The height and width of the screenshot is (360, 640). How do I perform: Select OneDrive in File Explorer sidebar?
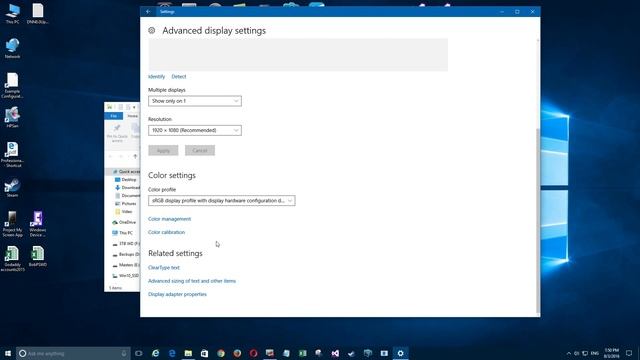coord(124,222)
